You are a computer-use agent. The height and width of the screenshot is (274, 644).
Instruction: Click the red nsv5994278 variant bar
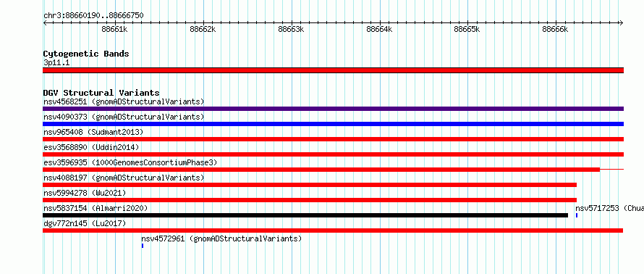tap(310, 200)
